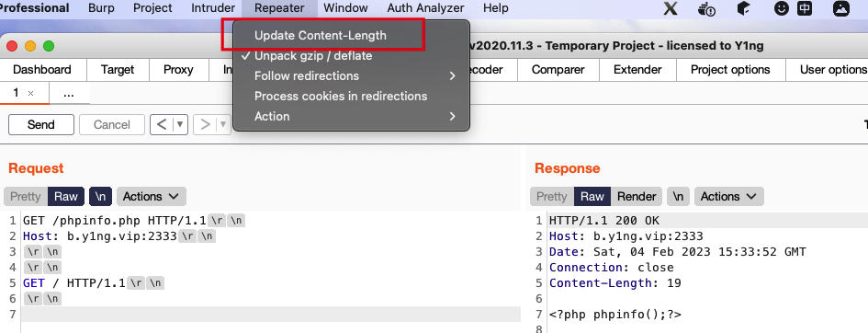Viewport: 868px width, 333px height.
Task: Click the X icon in macOS menu bar
Action: [671, 8]
